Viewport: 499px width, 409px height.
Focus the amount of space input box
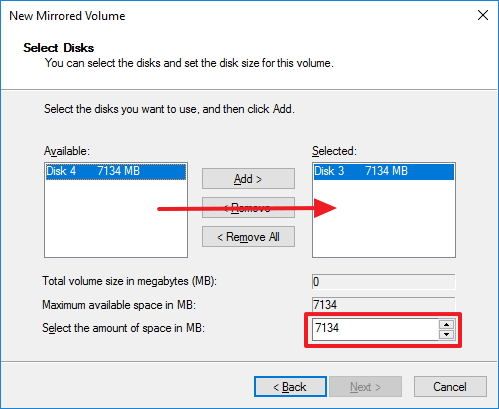(375, 329)
